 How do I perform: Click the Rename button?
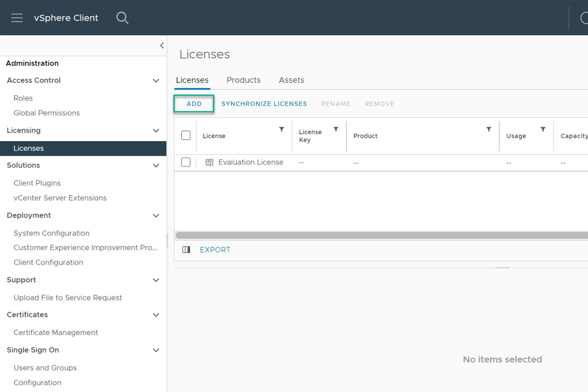click(336, 104)
